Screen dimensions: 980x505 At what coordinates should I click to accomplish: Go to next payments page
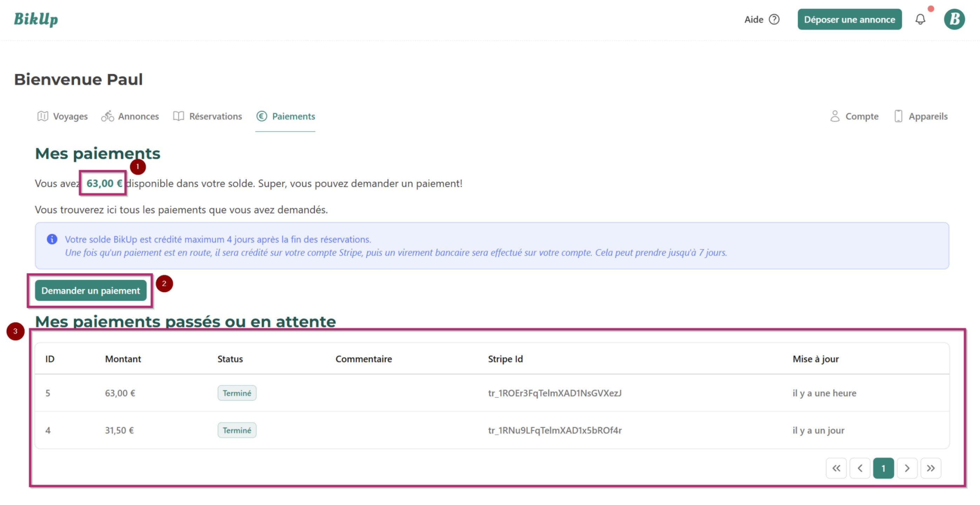pos(907,468)
